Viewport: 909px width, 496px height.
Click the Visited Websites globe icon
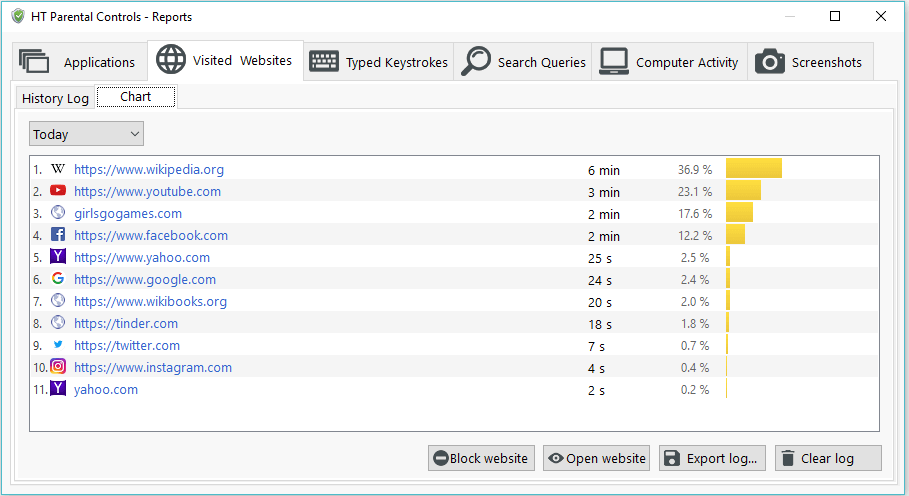(x=171, y=59)
